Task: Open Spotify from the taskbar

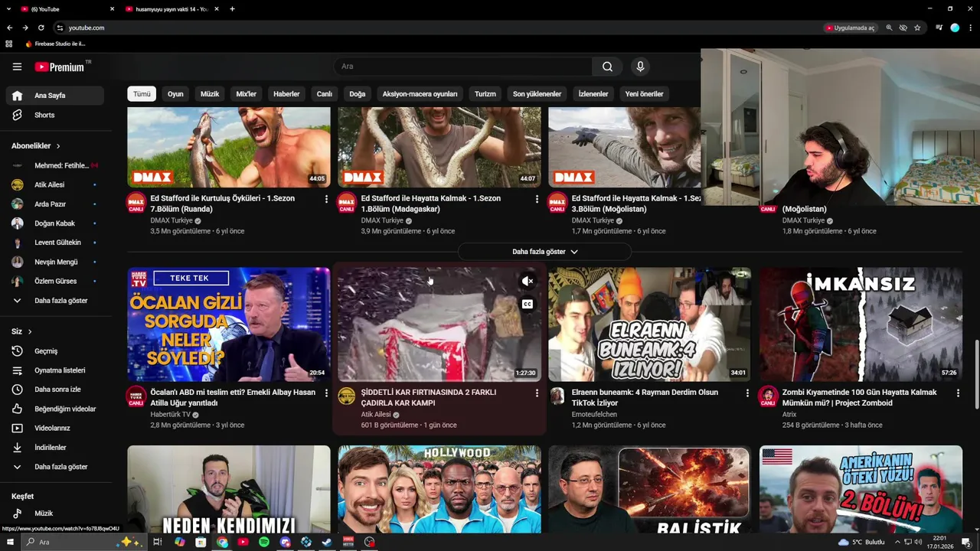Action: 264,542
